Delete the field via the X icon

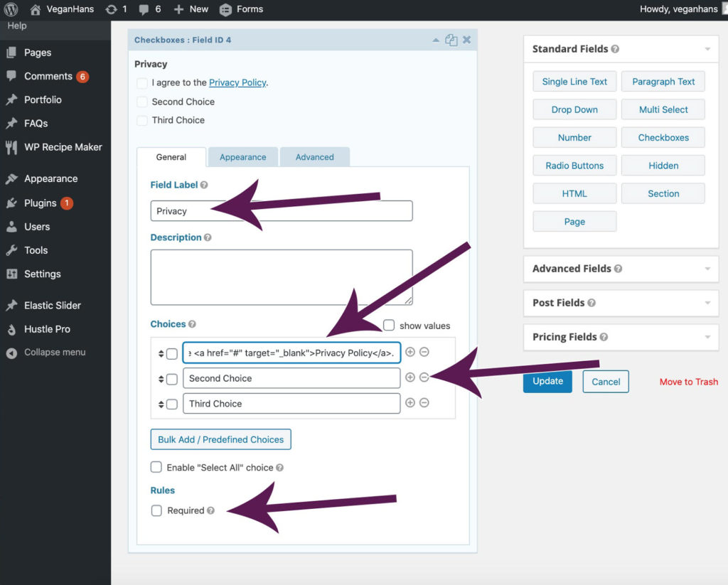[x=466, y=41]
